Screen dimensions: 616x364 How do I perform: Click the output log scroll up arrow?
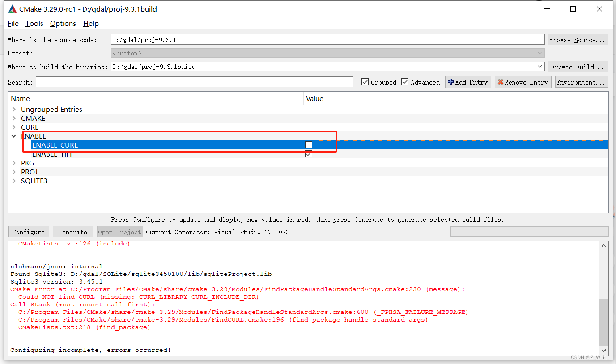pyautogui.click(x=604, y=245)
